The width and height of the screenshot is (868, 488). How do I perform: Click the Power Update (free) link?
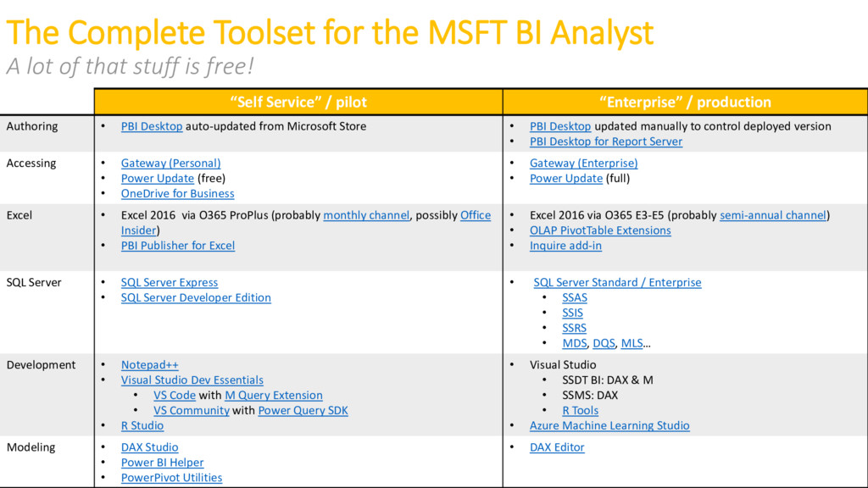pos(157,178)
